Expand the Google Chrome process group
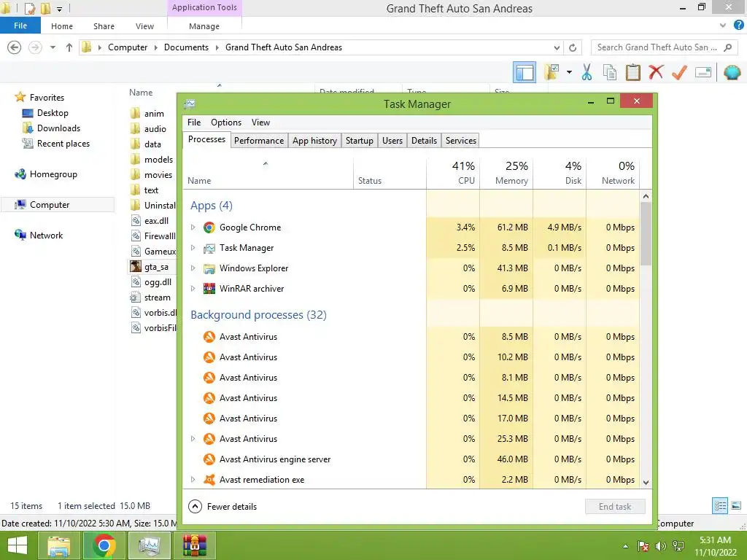 (x=193, y=227)
